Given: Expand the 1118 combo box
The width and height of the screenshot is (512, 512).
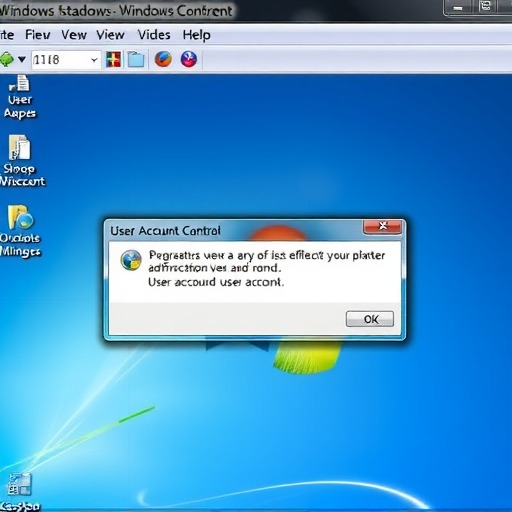Looking at the screenshot, I should click(94, 60).
